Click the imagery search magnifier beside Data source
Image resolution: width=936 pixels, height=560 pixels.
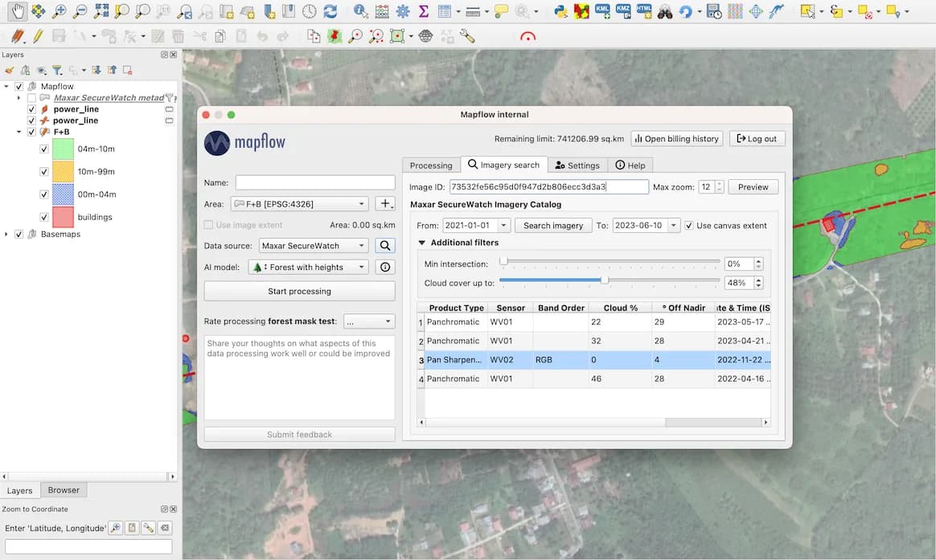pyautogui.click(x=385, y=245)
